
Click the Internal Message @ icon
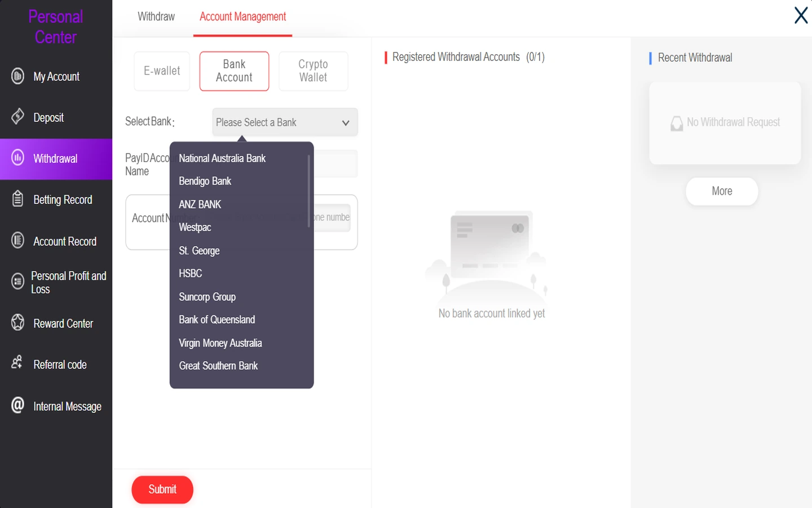pyautogui.click(x=17, y=405)
